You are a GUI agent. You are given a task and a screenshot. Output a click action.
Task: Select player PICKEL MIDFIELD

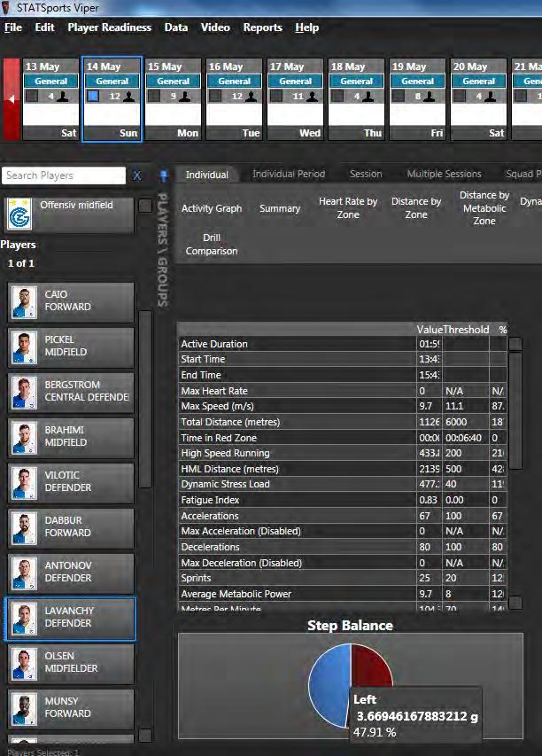(71, 347)
